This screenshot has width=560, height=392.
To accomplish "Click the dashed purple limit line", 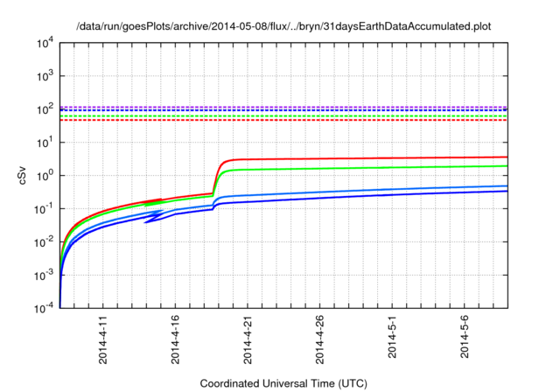I will click(283, 107).
